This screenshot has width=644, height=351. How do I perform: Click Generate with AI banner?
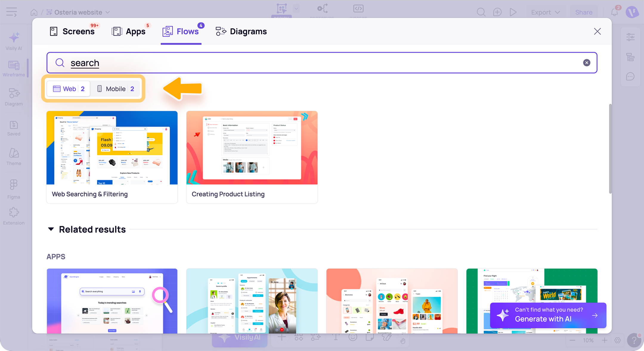[x=548, y=315]
